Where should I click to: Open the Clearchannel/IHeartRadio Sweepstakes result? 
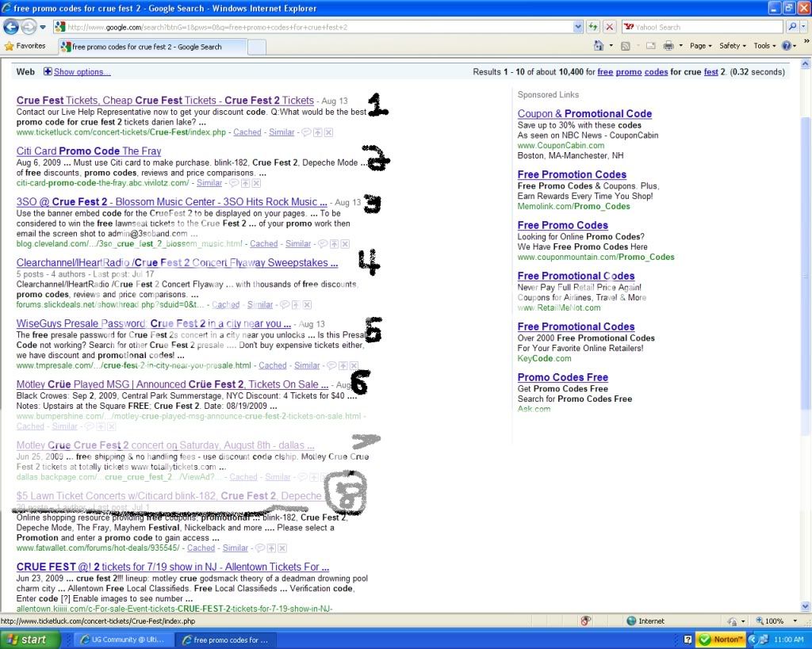pos(177,263)
